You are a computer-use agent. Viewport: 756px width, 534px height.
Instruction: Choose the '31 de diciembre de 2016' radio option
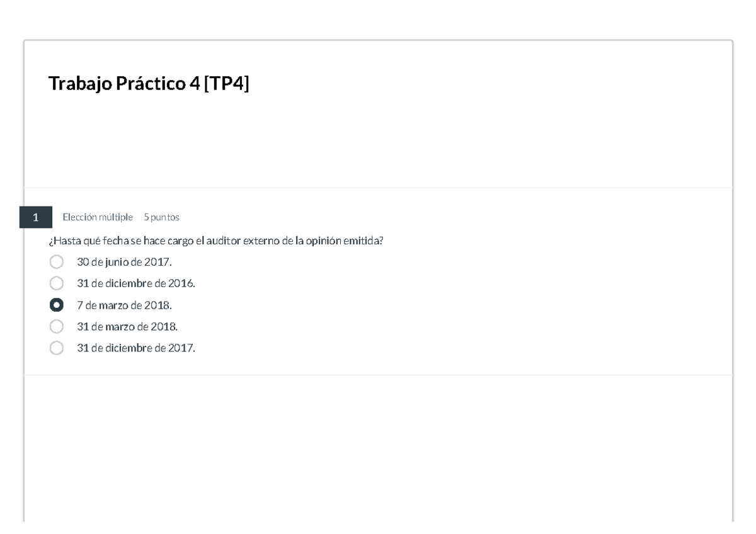[x=57, y=283]
